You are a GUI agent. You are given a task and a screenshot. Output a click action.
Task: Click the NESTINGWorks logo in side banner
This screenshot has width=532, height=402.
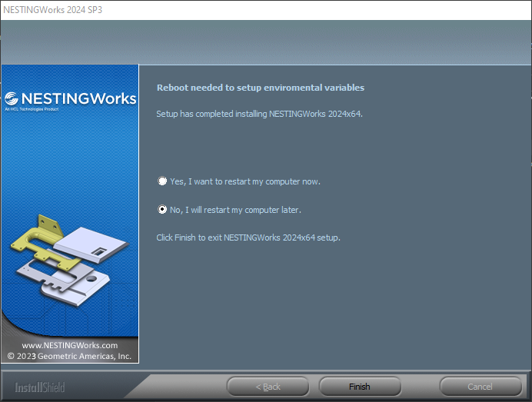(x=71, y=98)
